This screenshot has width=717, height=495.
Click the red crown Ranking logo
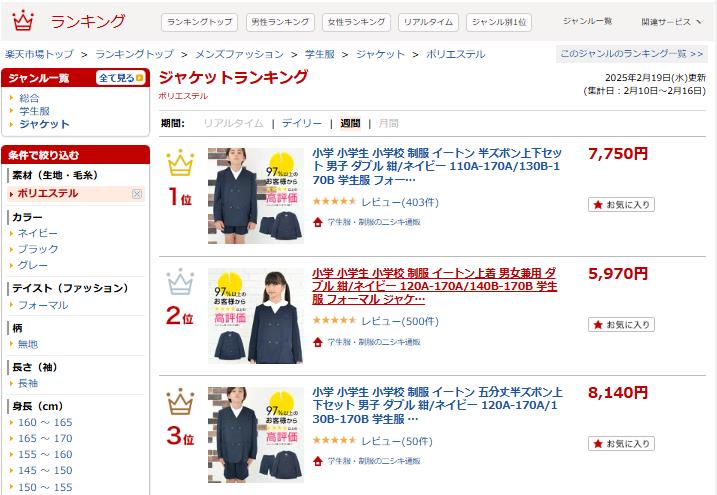[23, 21]
